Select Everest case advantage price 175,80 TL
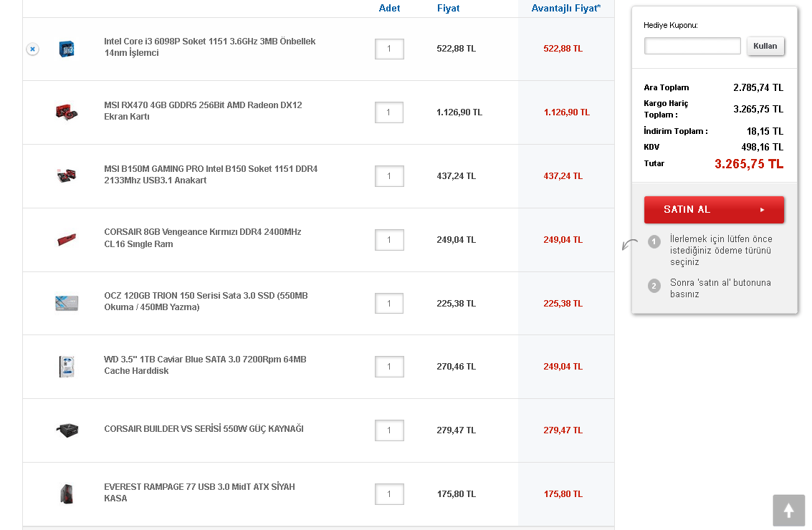 point(563,494)
